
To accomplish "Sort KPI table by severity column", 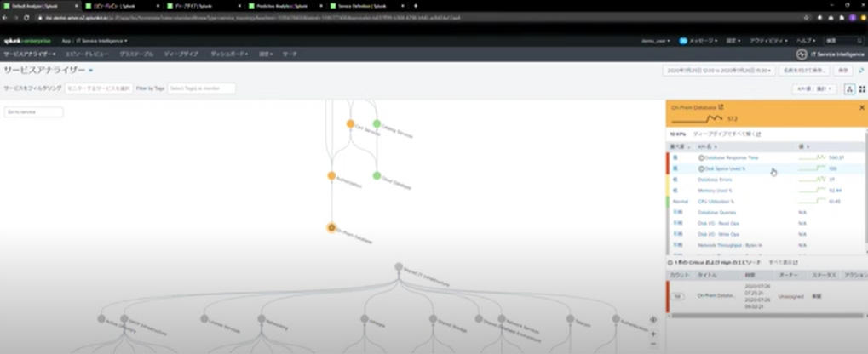I will coord(680,146).
